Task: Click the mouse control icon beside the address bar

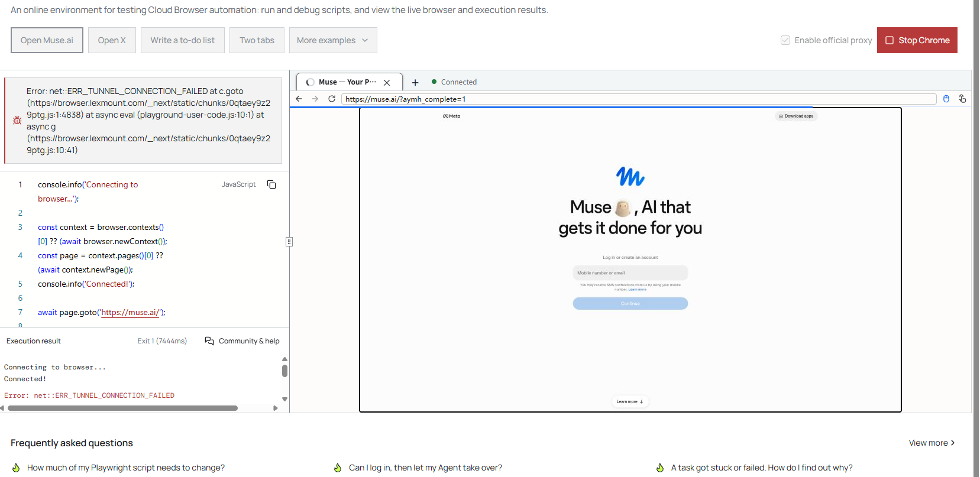Action: [x=946, y=99]
